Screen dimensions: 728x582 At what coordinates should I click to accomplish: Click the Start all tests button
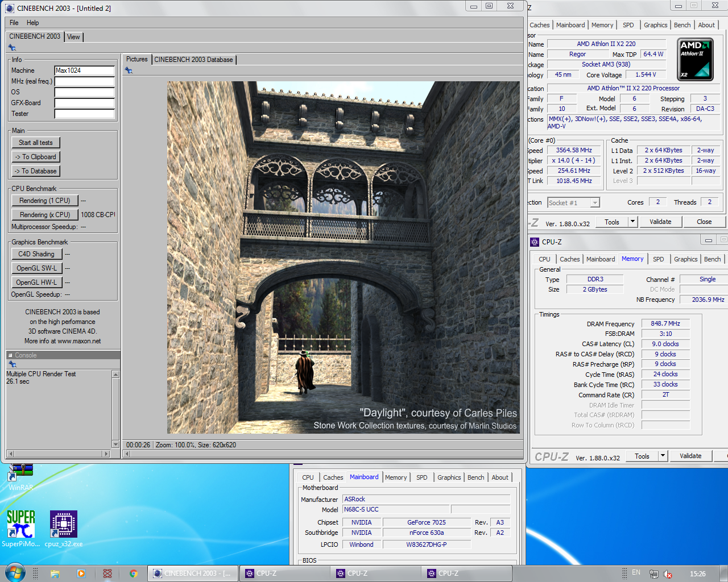(36, 143)
